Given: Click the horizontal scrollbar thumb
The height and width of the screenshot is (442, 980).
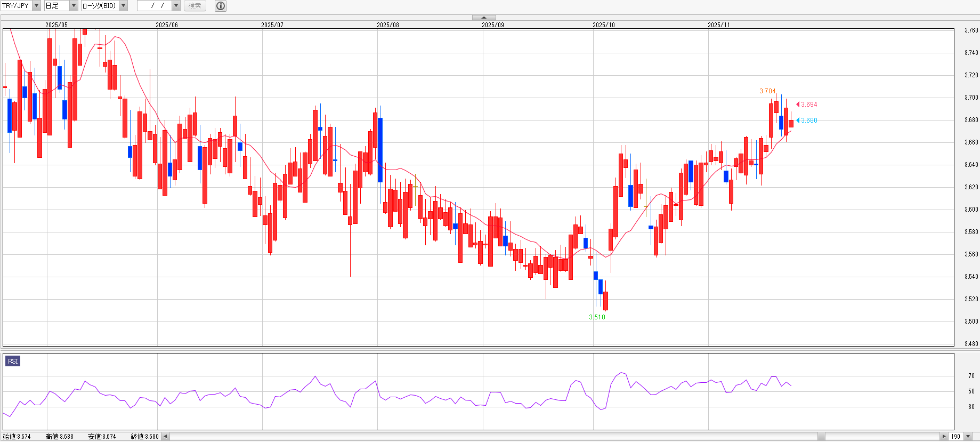Looking at the screenshot, I should 821,437.
